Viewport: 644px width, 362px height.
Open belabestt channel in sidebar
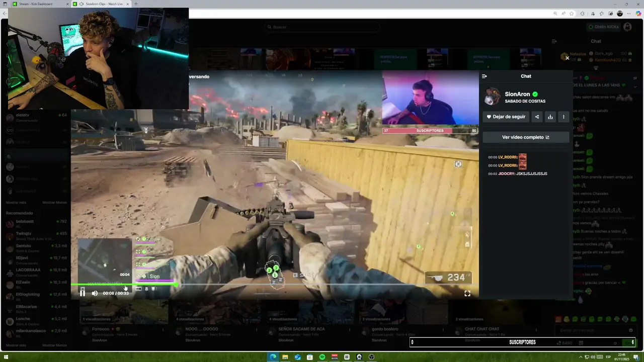point(36,223)
